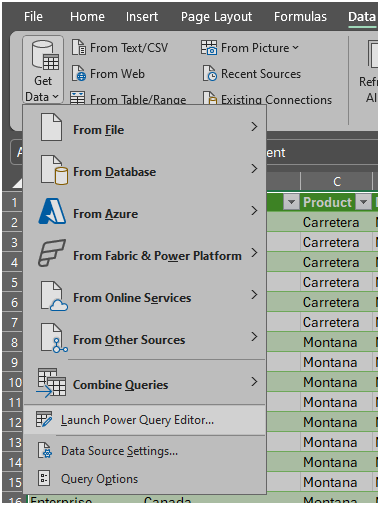Click the From Text/CSV icon
The height and width of the screenshot is (505, 380).
point(79,47)
